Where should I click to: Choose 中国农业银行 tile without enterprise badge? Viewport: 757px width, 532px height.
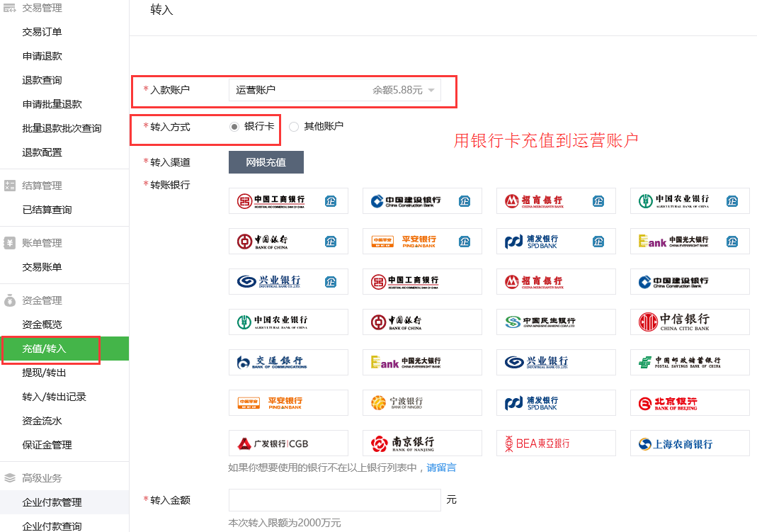288,322
